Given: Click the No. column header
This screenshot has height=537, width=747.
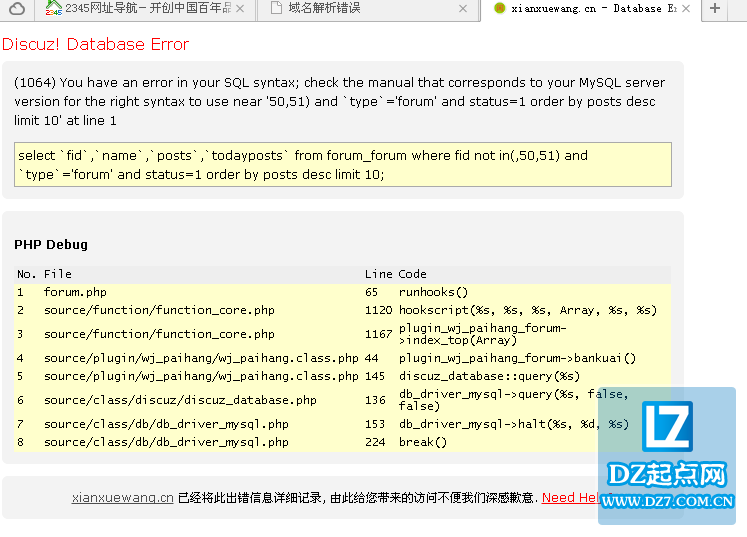Looking at the screenshot, I should coord(26,274).
